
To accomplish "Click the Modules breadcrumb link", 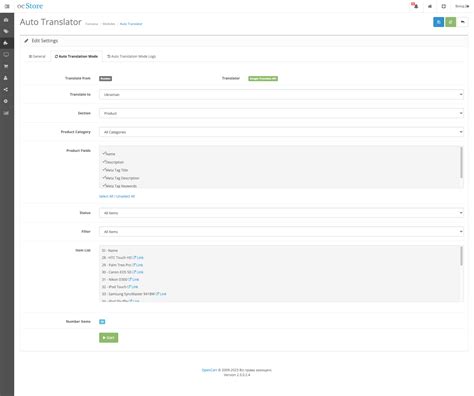I will click(109, 24).
